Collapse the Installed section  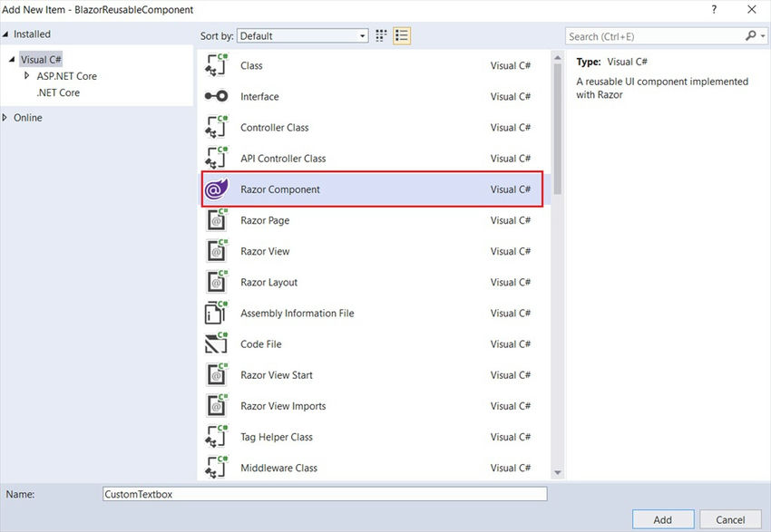tap(5, 34)
